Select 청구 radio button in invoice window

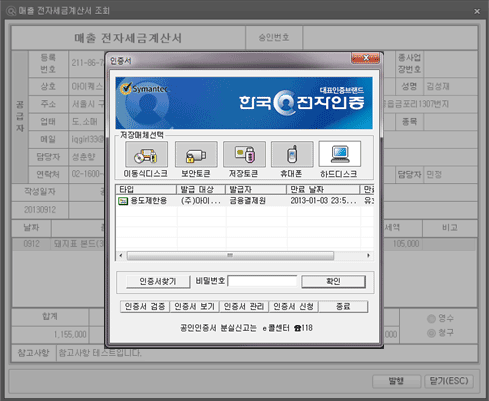[x=431, y=333]
